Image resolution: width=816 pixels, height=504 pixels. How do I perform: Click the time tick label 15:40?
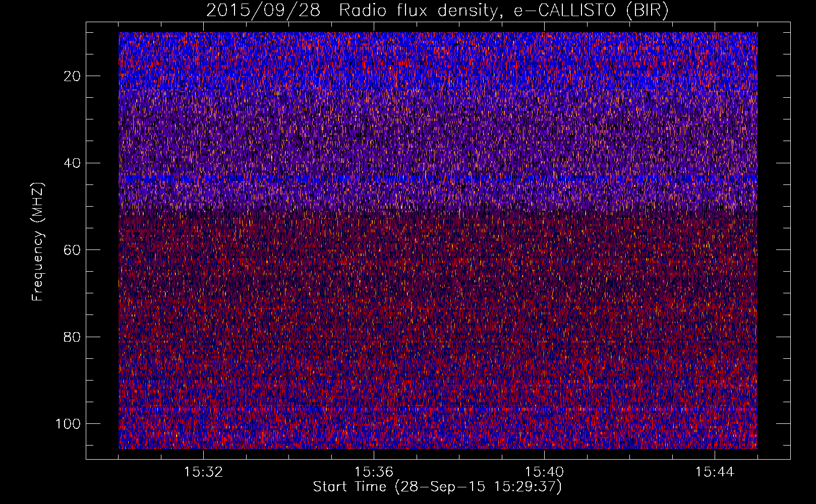point(544,472)
